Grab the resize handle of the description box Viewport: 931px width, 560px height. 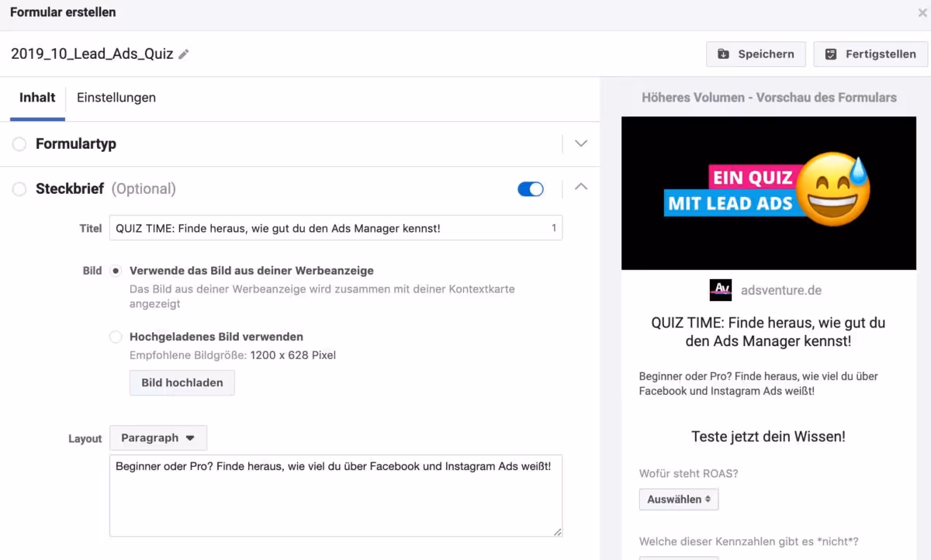pos(557,531)
